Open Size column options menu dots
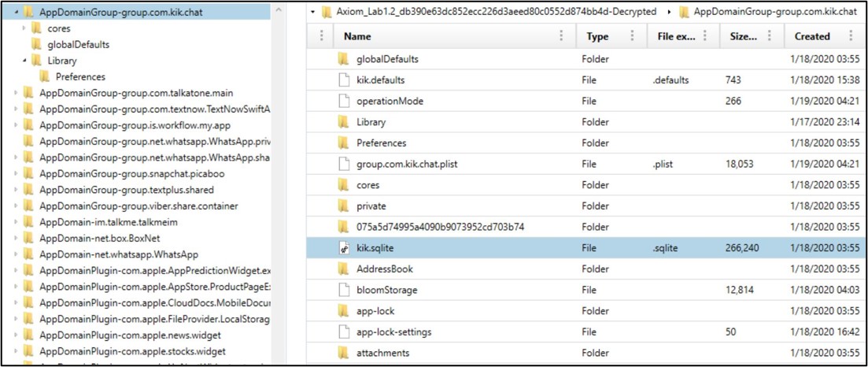This screenshot has width=868, height=367. click(x=770, y=36)
